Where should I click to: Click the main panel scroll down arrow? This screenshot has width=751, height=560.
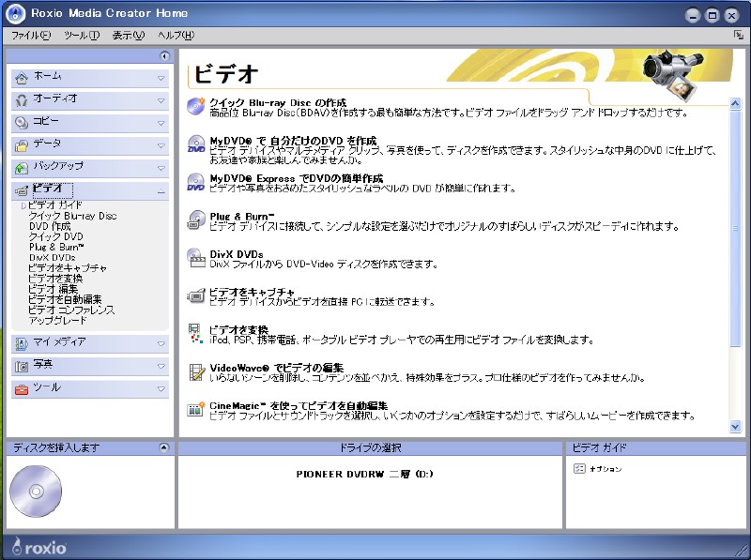coord(735,427)
